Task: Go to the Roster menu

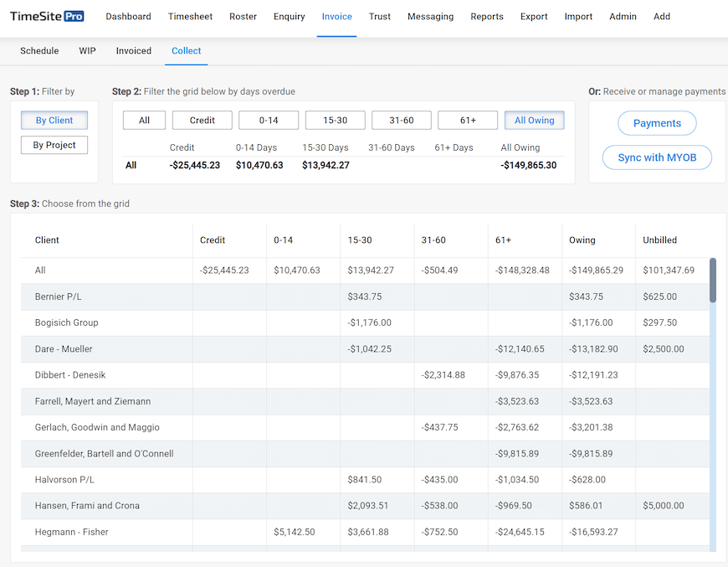Action: (243, 17)
